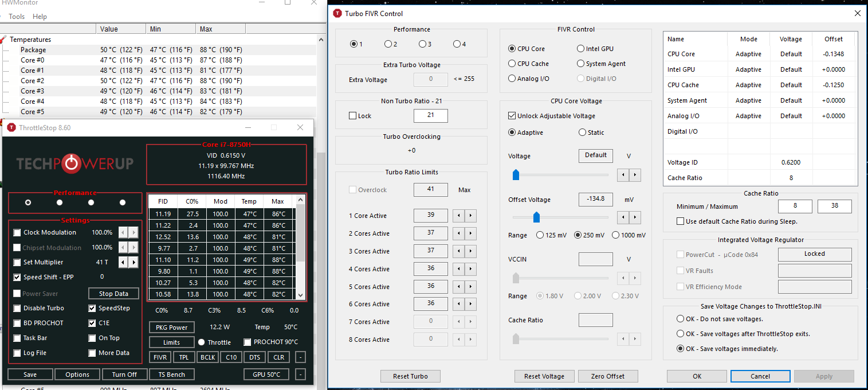Open the FIVR window button
Screen dimensions: 868x390
(160, 357)
